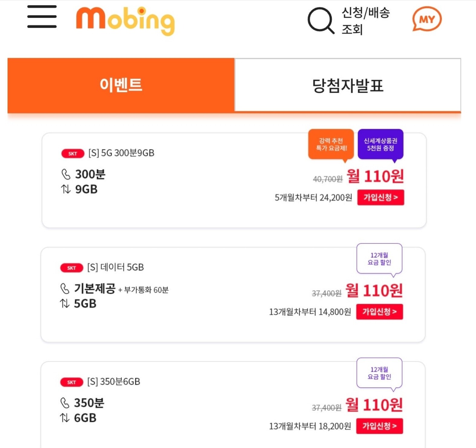This screenshot has width=476, height=448.
Task: Click 가입신청 for 데이터 5GB plan
Action: click(380, 312)
